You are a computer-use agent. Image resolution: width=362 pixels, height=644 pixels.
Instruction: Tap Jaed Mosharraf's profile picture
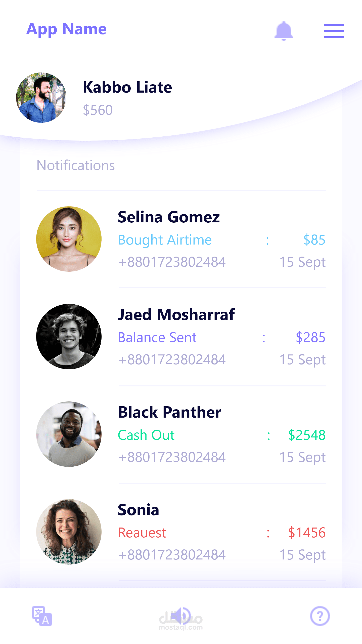[69, 337]
